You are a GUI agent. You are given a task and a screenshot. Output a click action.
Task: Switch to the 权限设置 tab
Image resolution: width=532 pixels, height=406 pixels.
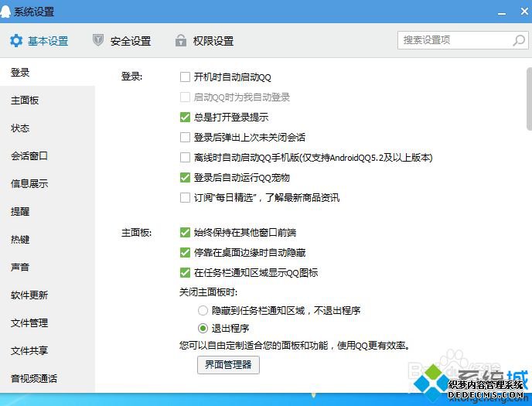[204, 41]
